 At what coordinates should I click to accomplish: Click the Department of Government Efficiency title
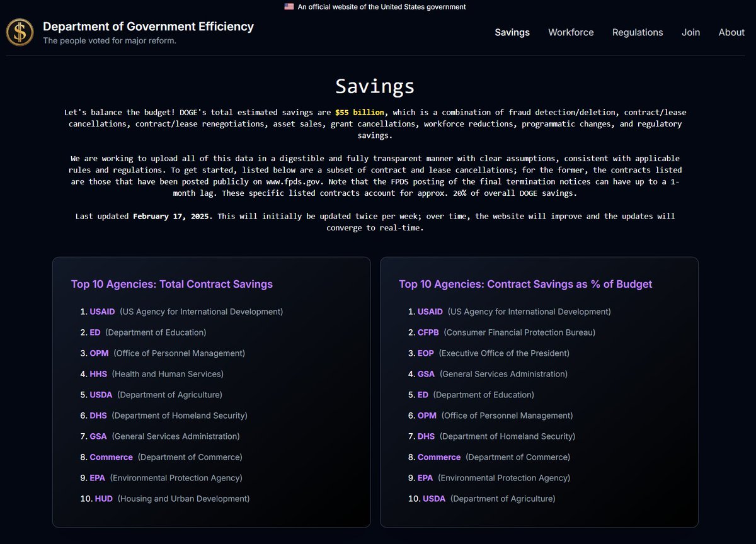pos(149,26)
